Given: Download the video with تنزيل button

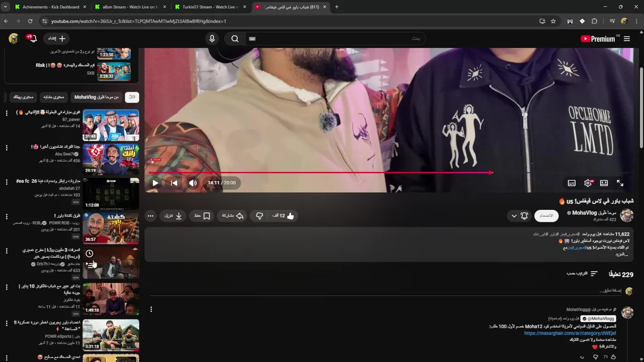Looking at the screenshot, I should [173, 216].
